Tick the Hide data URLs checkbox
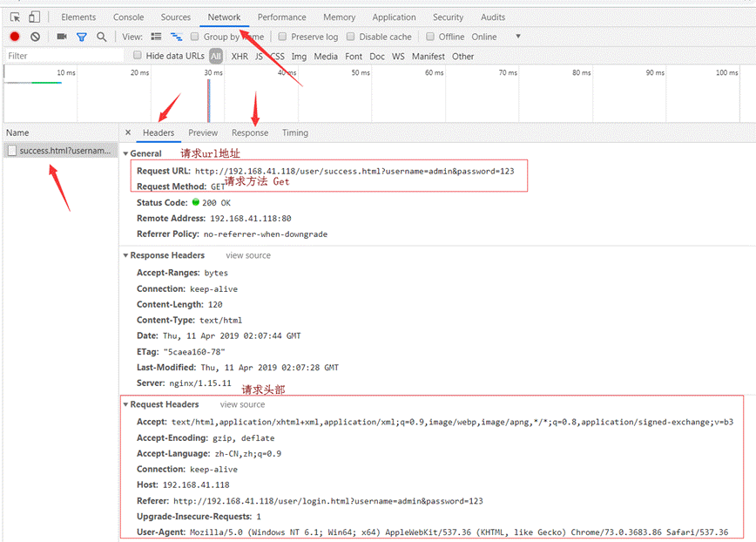Image resolution: width=756 pixels, height=542 pixels. [x=138, y=56]
